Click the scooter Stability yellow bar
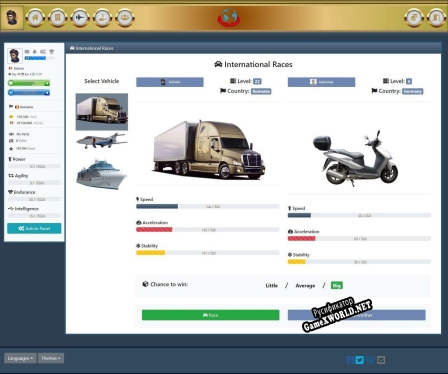 pyautogui.click(x=359, y=262)
